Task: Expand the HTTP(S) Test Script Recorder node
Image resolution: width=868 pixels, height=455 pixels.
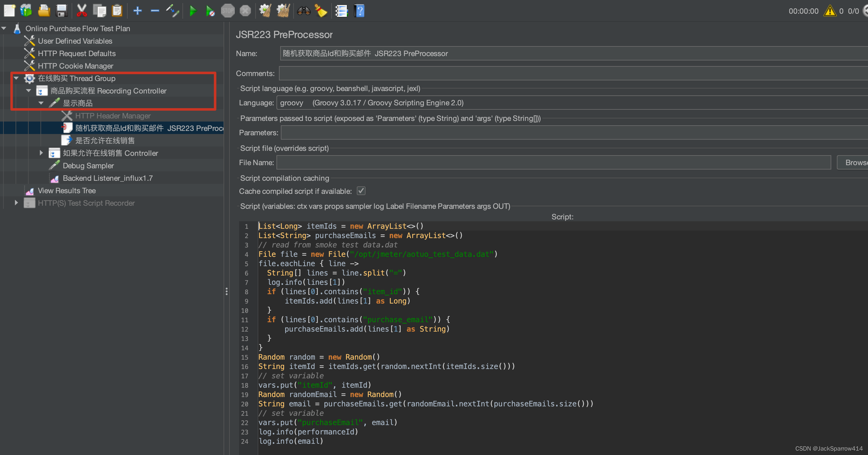Action: click(x=16, y=203)
